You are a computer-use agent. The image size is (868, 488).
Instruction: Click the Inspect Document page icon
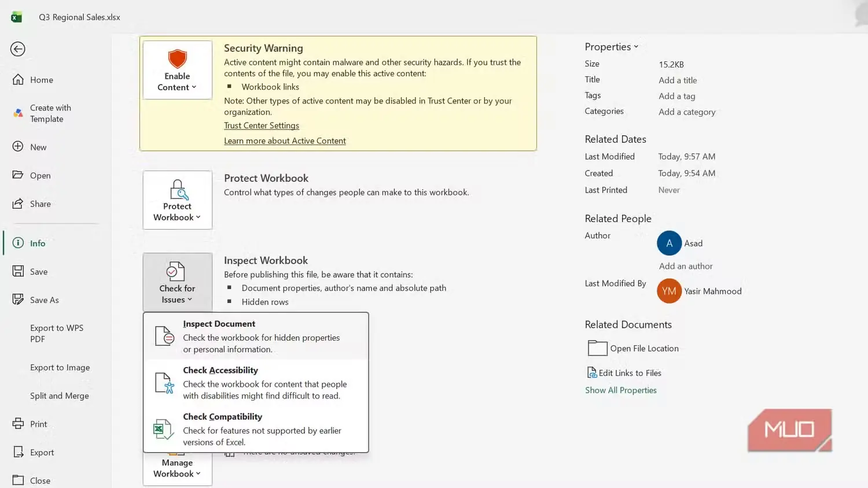[x=164, y=335]
